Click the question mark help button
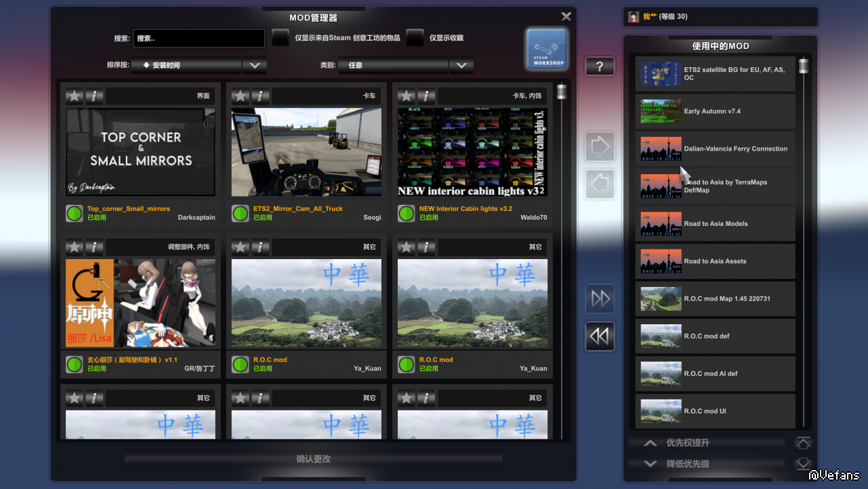Viewport: 868px width, 489px height. coord(600,66)
